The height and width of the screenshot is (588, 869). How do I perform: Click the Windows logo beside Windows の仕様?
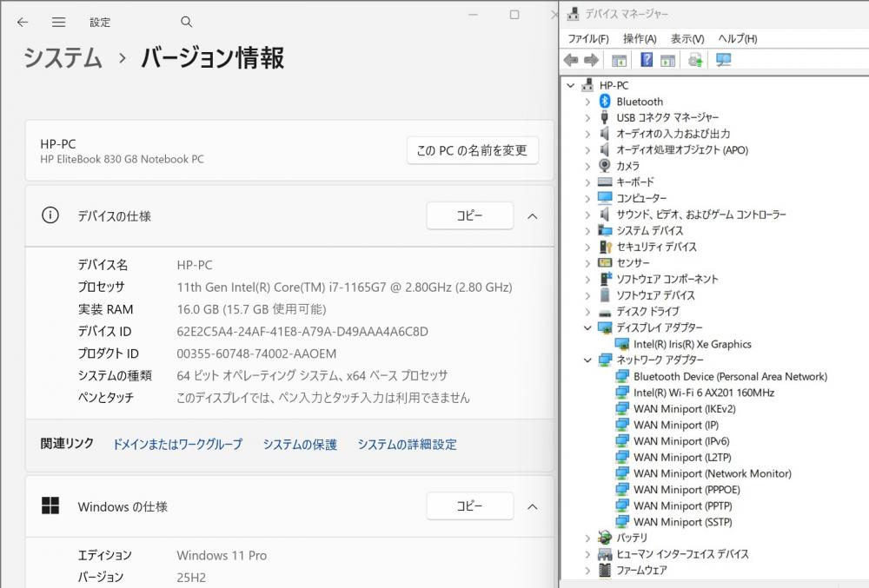click(50, 505)
